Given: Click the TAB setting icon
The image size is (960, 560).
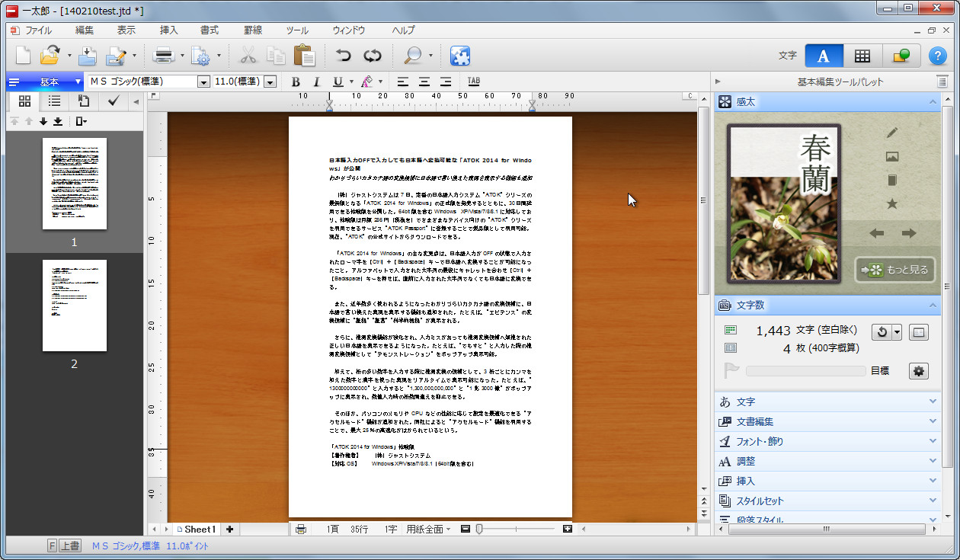Looking at the screenshot, I should [474, 82].
